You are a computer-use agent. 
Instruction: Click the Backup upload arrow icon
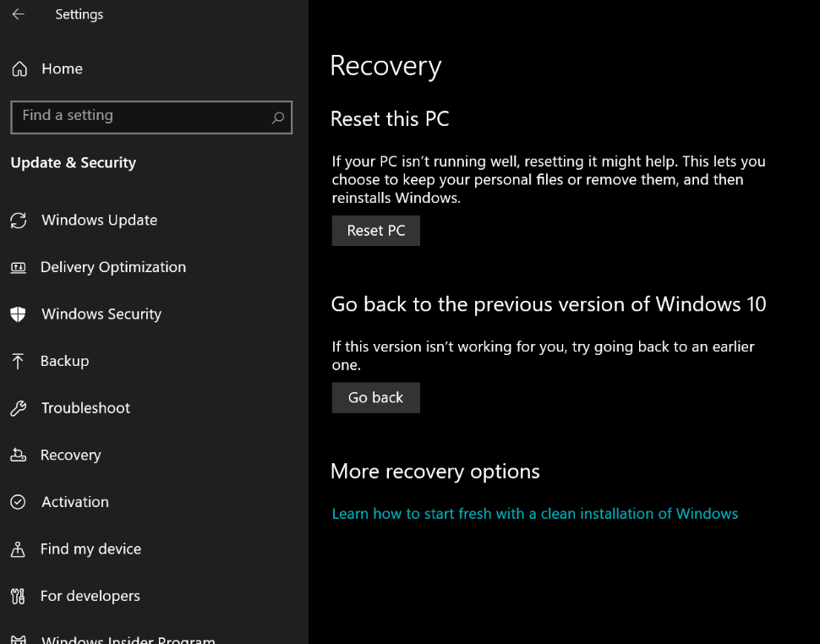point(18,361)
